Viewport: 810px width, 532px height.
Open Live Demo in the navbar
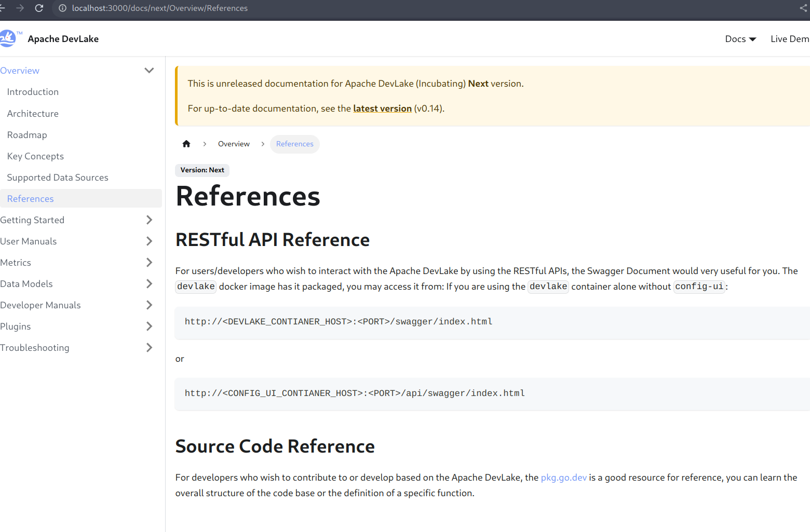point(789,39)
